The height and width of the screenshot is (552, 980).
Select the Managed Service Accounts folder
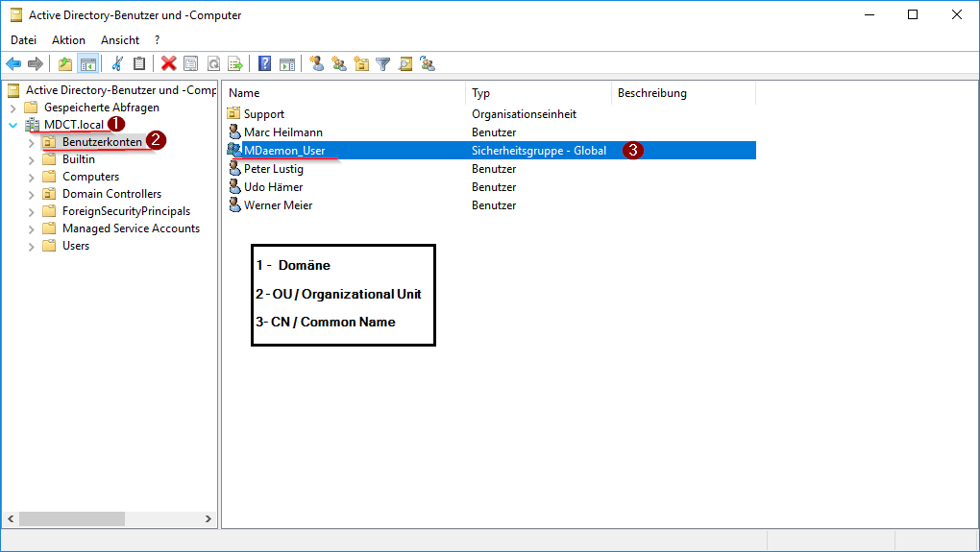click(x=131, y=228)
